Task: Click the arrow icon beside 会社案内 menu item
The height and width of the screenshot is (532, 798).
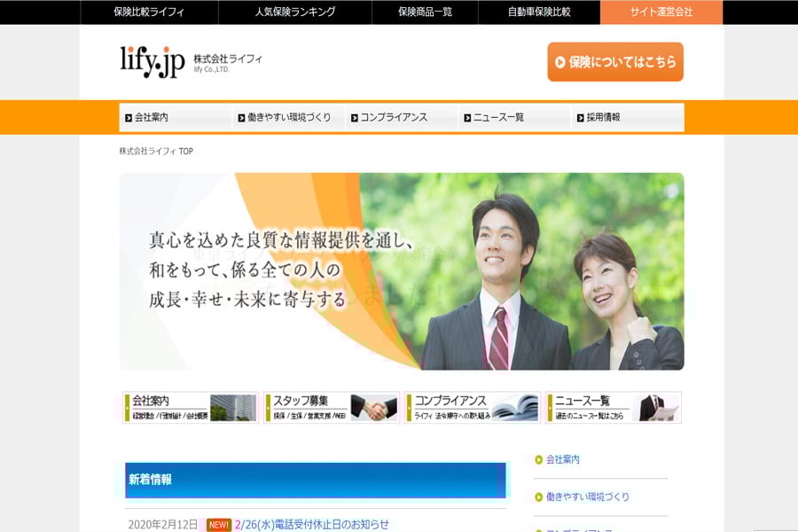Action: 129,118
